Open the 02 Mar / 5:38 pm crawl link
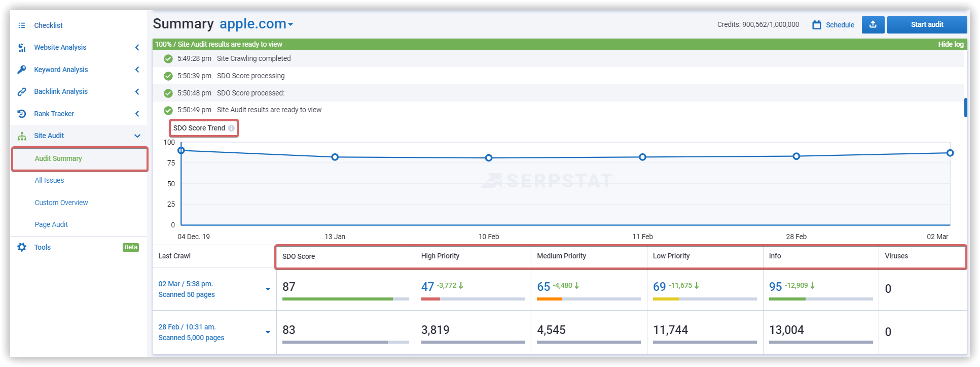The image size is (980, 367). [x=186, y=284]
